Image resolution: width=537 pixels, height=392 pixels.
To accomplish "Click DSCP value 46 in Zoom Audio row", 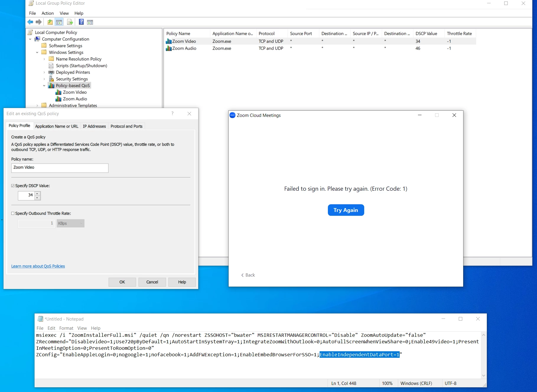I will click(418, 48).
